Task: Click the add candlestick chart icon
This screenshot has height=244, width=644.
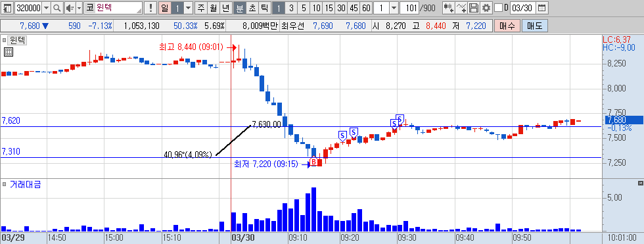Action: [x=448, y=8]
